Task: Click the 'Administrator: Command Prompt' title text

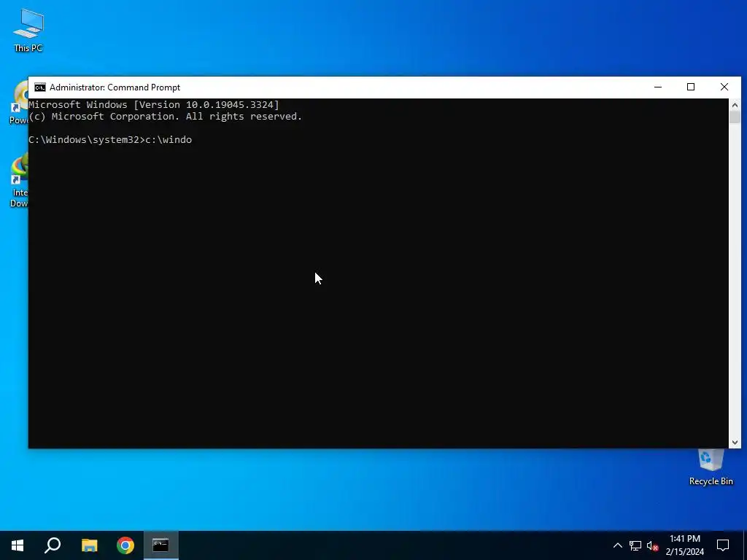Action: point(115,87)
